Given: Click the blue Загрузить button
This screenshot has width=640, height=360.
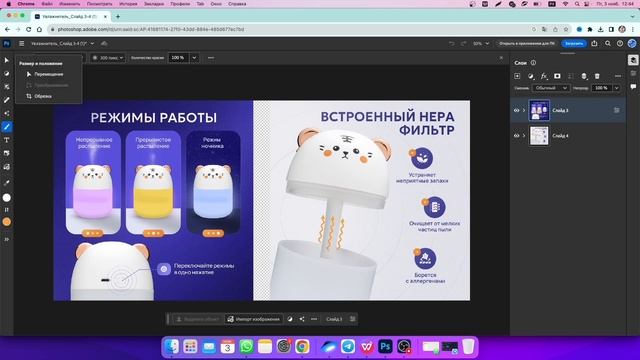Looking at the screenshot, I should click(x=574, y=43).
